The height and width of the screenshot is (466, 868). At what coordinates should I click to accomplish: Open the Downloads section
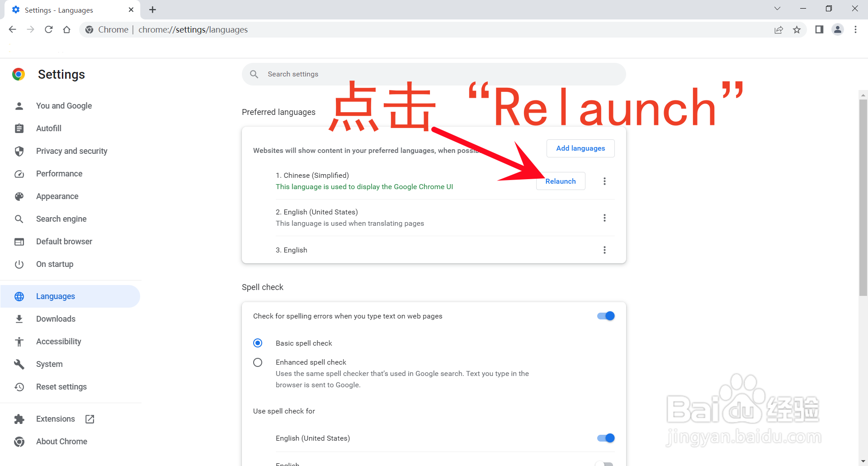click(70, 319)
